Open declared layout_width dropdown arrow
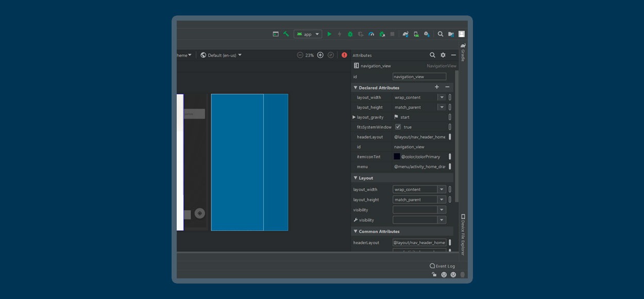The image size is (644, 299). (442, 97)
